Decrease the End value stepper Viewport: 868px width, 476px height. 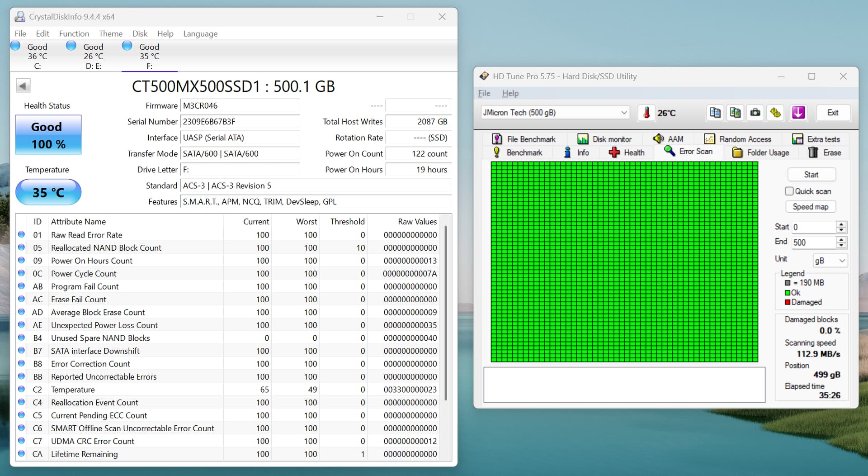point(841,245)
